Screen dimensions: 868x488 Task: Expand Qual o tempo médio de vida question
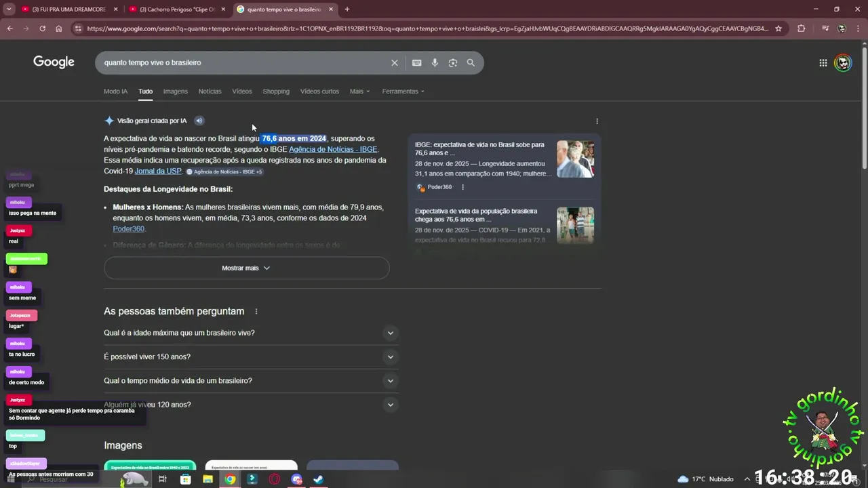tap(251, 380)
